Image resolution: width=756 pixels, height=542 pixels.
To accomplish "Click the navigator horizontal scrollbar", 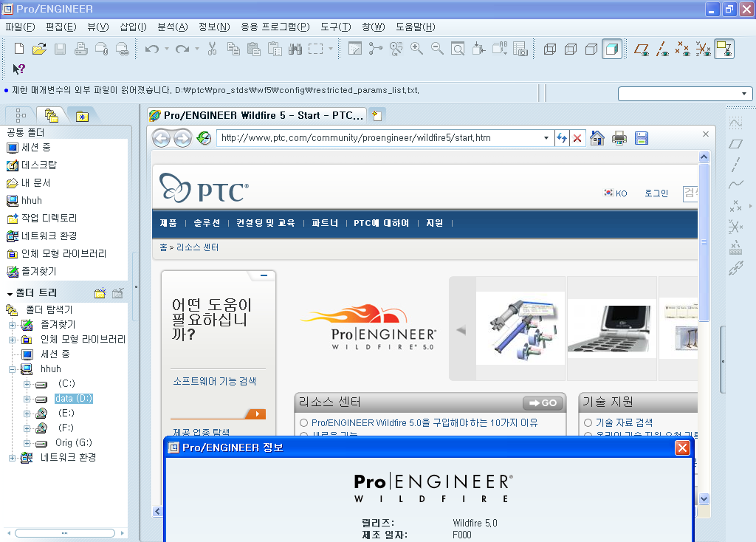I will tap(65, 533).
